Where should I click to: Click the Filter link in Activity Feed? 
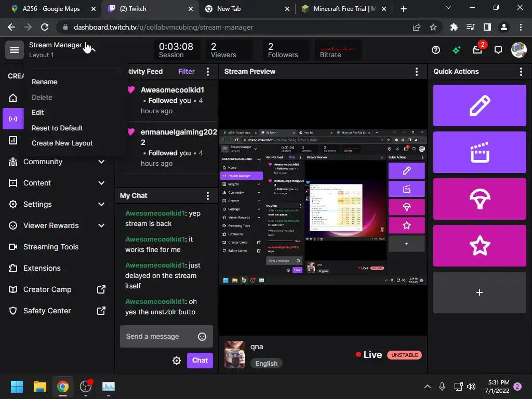[x=187, y=72]
